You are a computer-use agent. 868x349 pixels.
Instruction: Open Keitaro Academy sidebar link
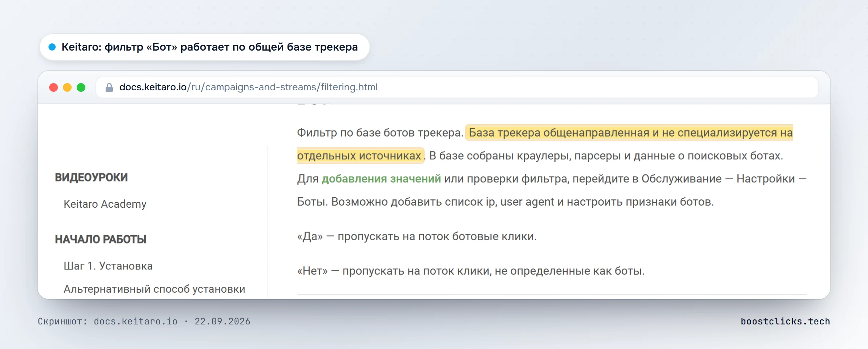click(105, 204)
